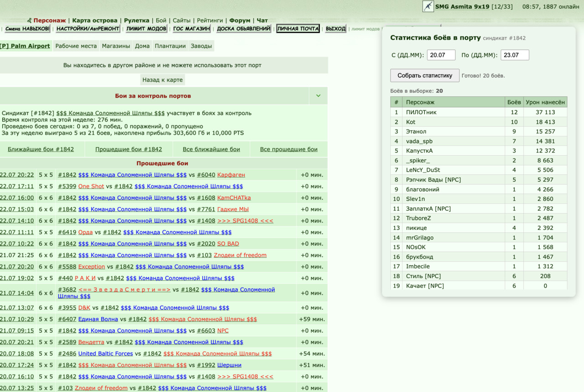The image size is (584, 392).
Task: Open the battle dated 22.07 17:11
Action: pyautogui.click(x=17, y=186)
